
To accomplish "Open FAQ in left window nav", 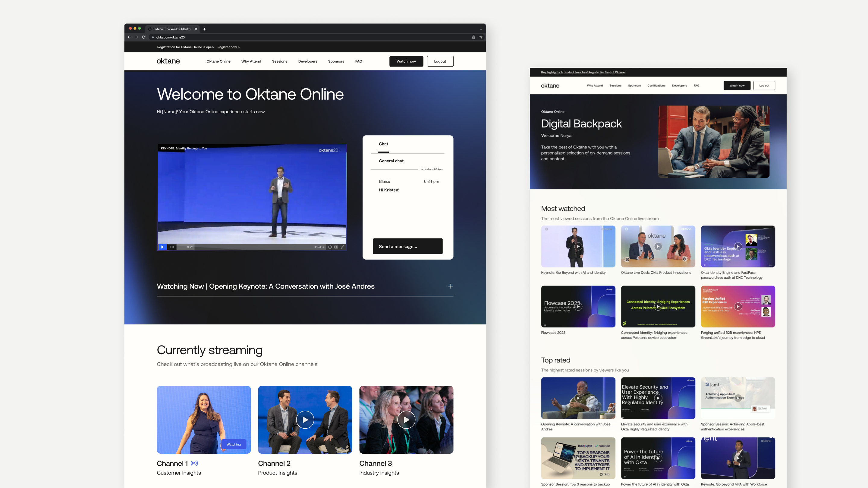I will tap(359, 61).
